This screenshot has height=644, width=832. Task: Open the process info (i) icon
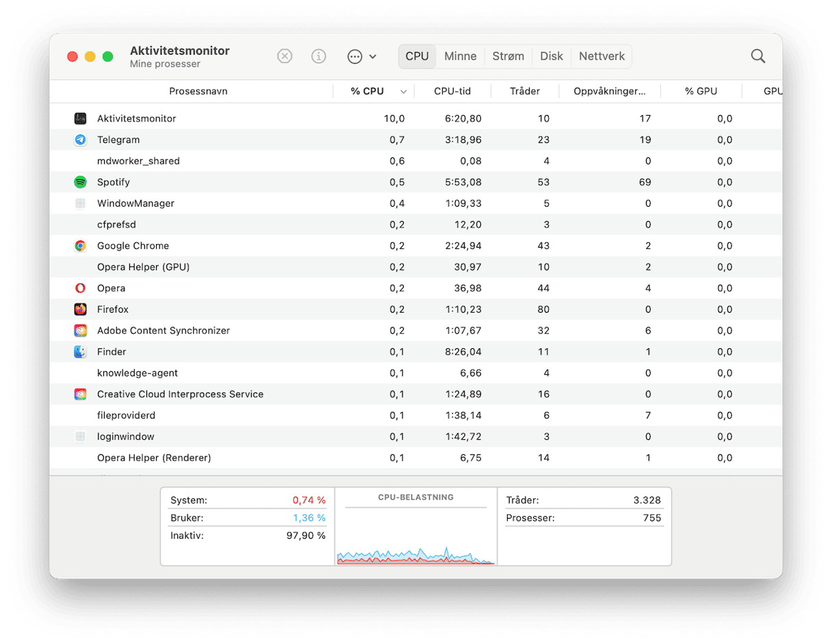click(x=319, y=56)
